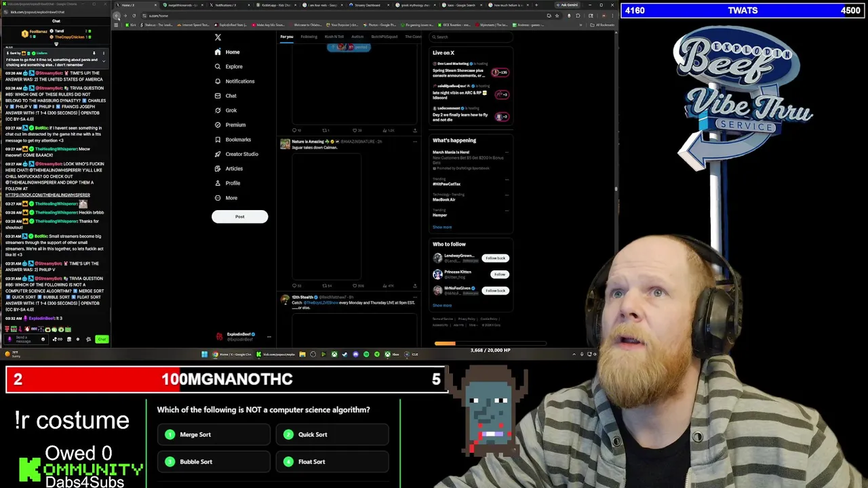
Task: Follow back LendwayGrown account
Action: pos(495,258)
